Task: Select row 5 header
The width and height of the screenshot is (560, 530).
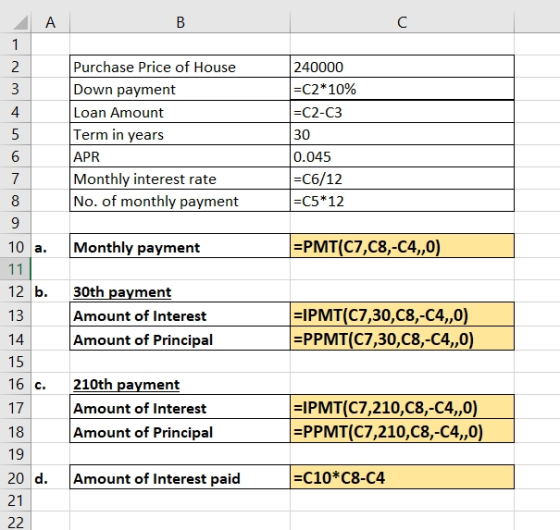Action: (x=15, y=134)
